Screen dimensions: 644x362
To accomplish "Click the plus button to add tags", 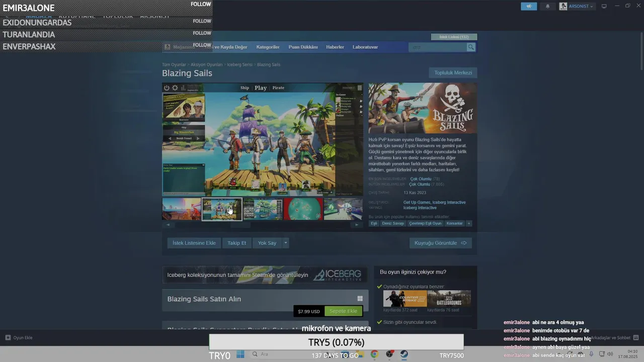I will 468,223.
